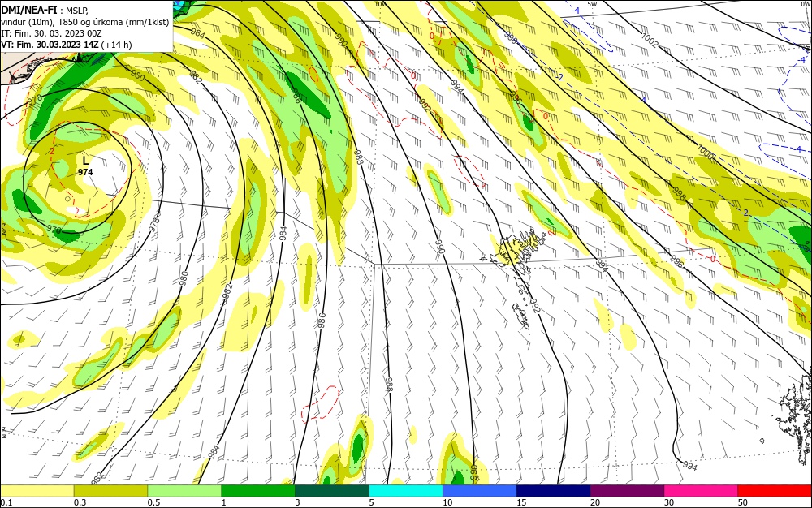Select the purple 20–30 mm legend swatch

pyautogui.click(x=627, y=491)
